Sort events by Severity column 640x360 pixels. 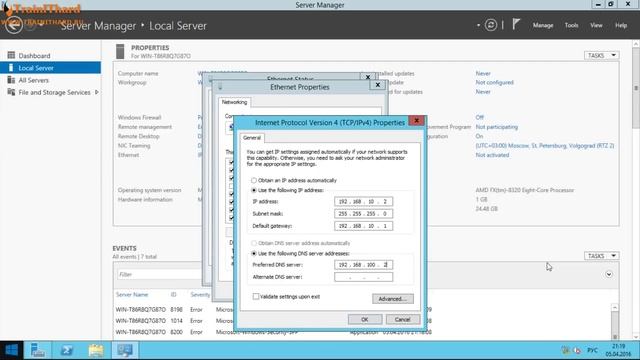pyautogui.click(x=200, y=295)
